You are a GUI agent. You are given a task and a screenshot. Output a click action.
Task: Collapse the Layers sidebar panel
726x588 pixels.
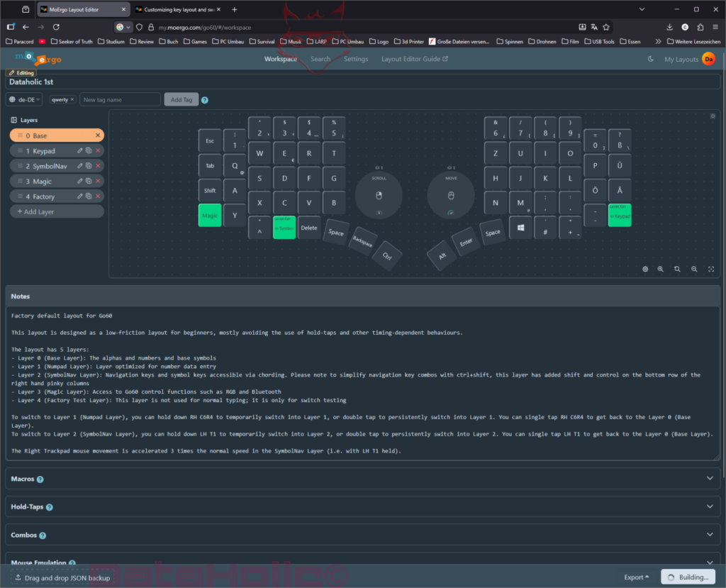(14, 121)
